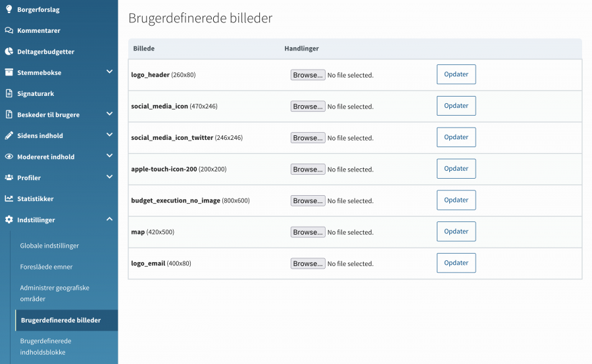The height and width of the screenshot is (364, 592).
Task: Browse a file for social_media_icon
Action: point(308,106)
